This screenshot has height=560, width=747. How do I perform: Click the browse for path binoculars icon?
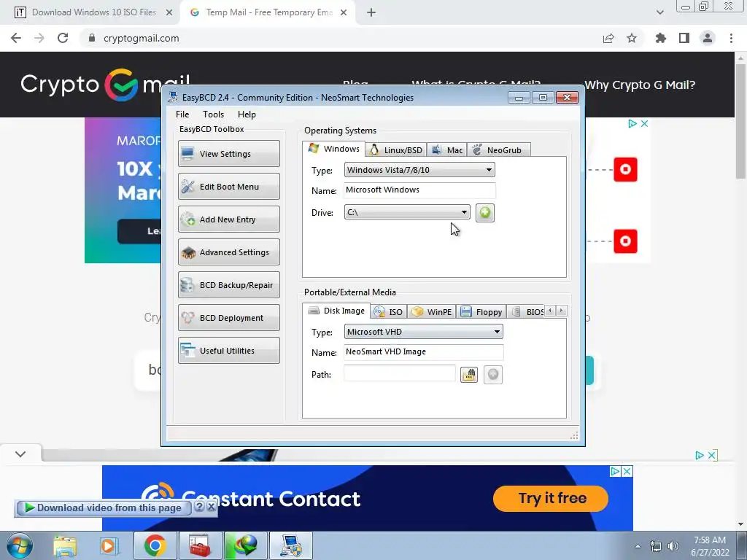coord(469,375)
